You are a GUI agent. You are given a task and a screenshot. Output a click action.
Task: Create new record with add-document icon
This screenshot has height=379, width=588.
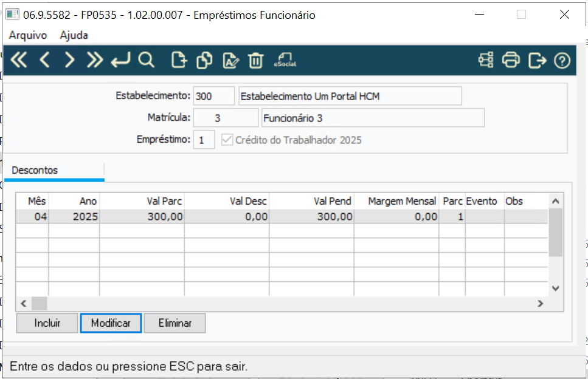click(179, 60)
